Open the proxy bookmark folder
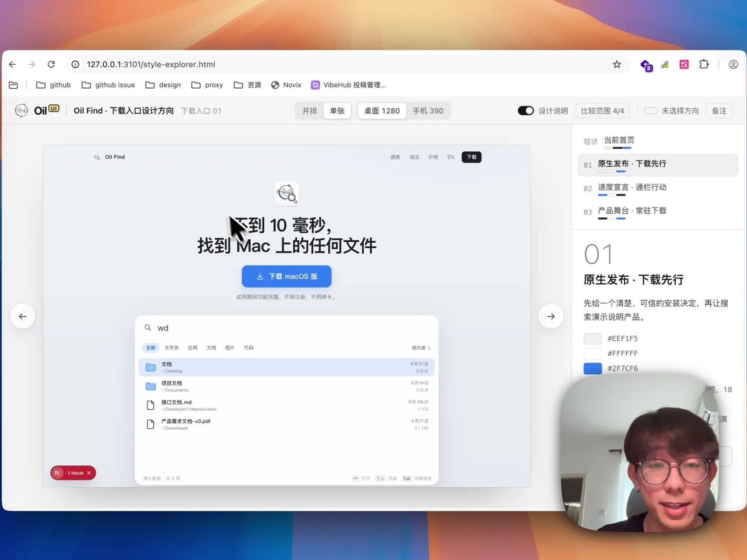 pos(207,85)
